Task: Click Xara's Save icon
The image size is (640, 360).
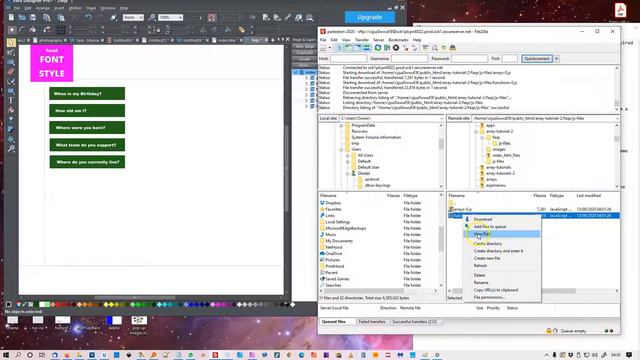Action: [33, 18]
